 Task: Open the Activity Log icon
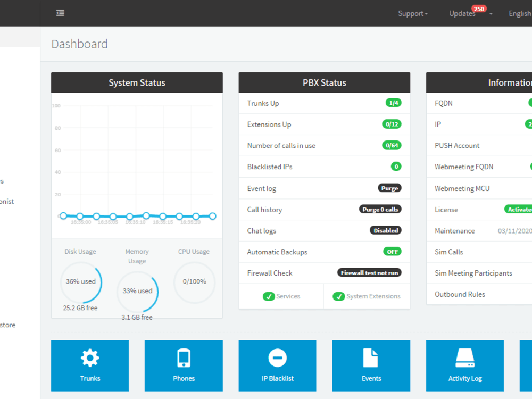coord(464,365)
